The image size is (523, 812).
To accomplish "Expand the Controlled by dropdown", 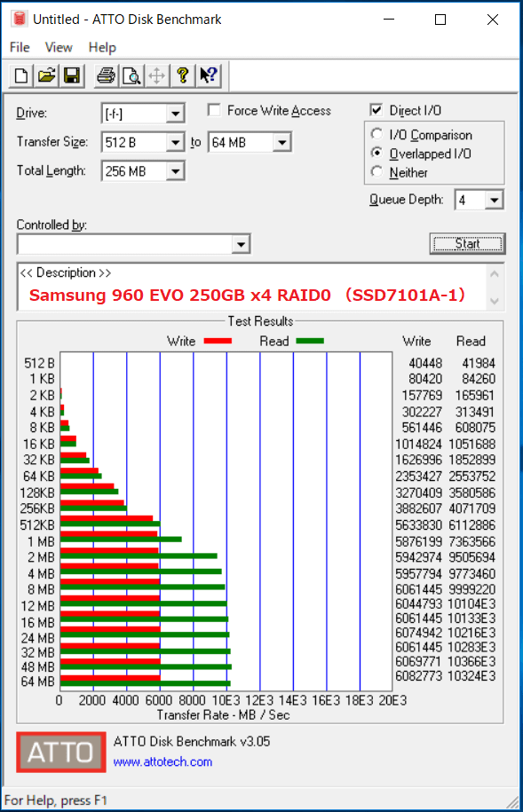I will point(241,244).
